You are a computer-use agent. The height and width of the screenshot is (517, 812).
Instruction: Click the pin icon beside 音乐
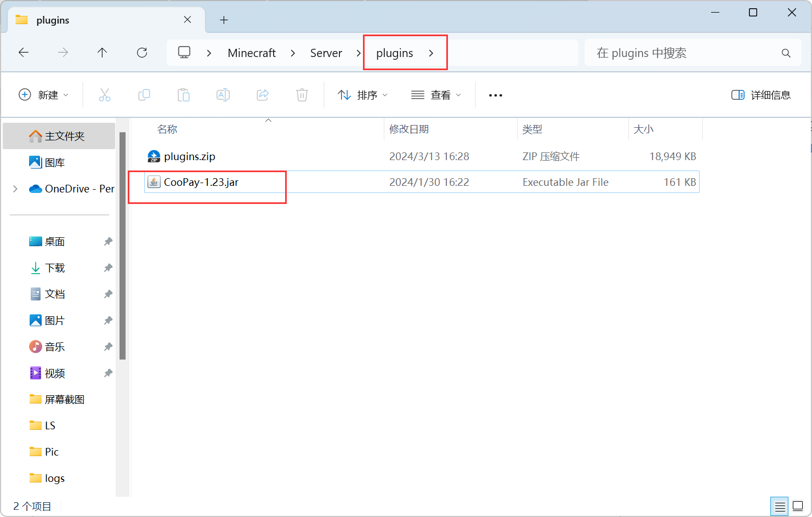tap(108, 346)
